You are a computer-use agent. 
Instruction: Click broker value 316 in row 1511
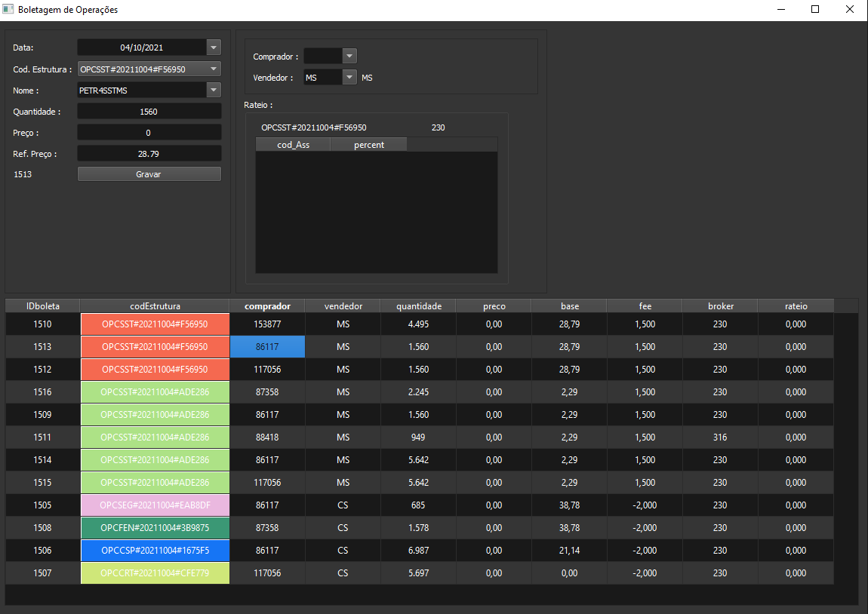720,437
